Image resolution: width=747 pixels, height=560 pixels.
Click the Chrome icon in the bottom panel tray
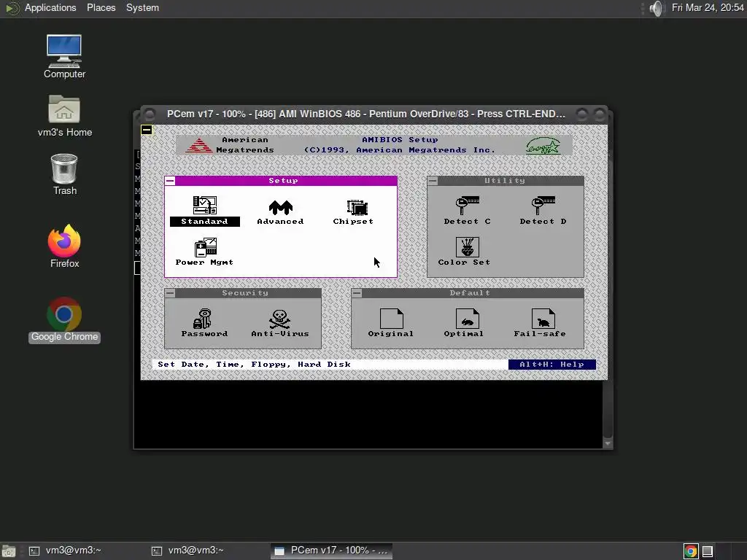pos(690,551)
